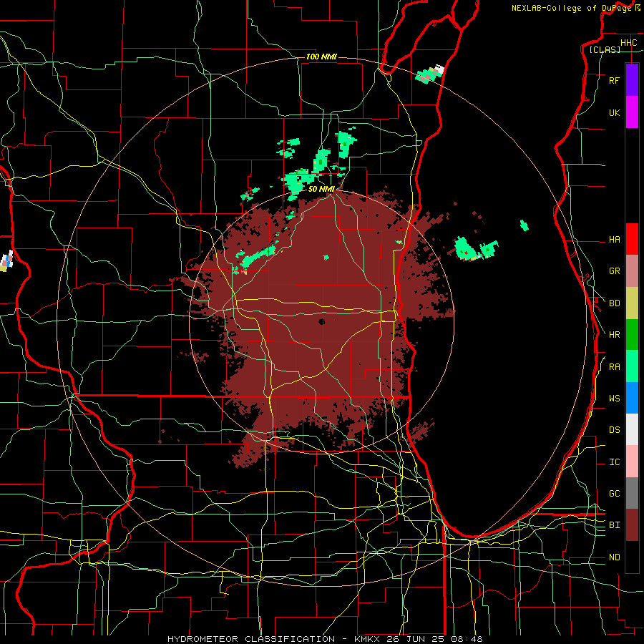Select the blue WS legend swatch

(632, 398)
